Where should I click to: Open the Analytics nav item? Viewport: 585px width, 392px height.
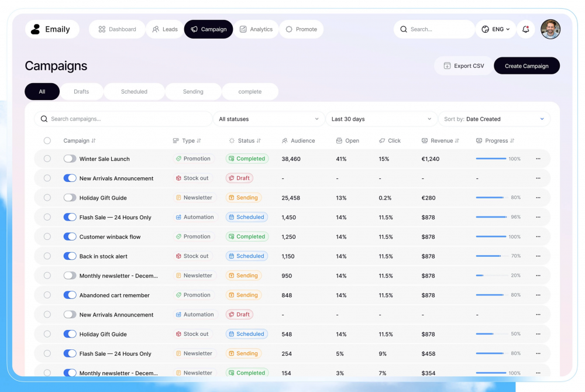(x=256, y=29)
